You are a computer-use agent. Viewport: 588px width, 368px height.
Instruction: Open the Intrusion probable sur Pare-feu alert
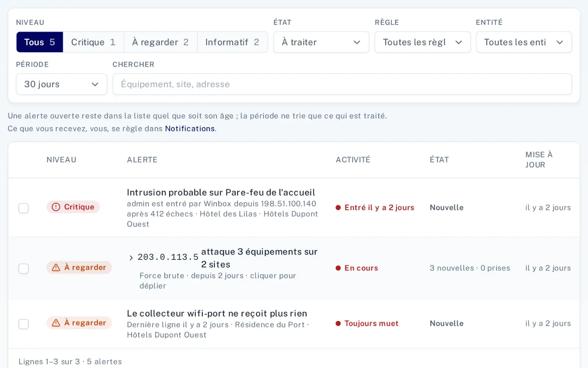coord(221,192)
